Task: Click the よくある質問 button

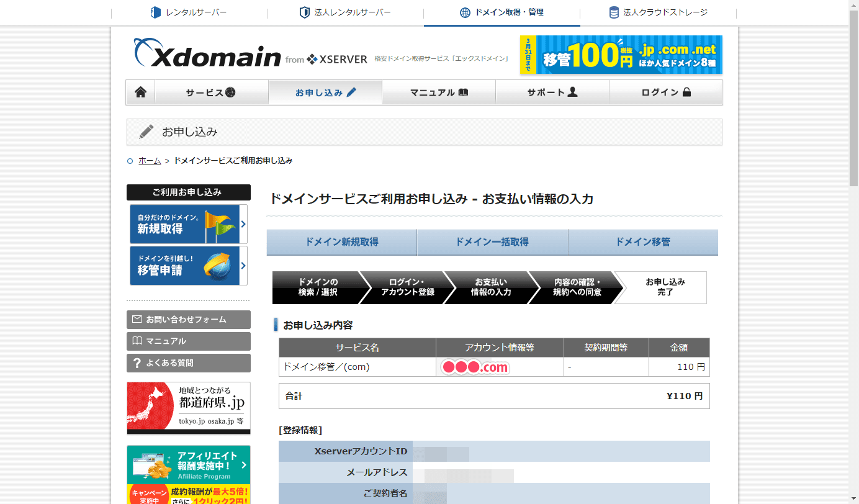Action: click(x=189, y=363)
